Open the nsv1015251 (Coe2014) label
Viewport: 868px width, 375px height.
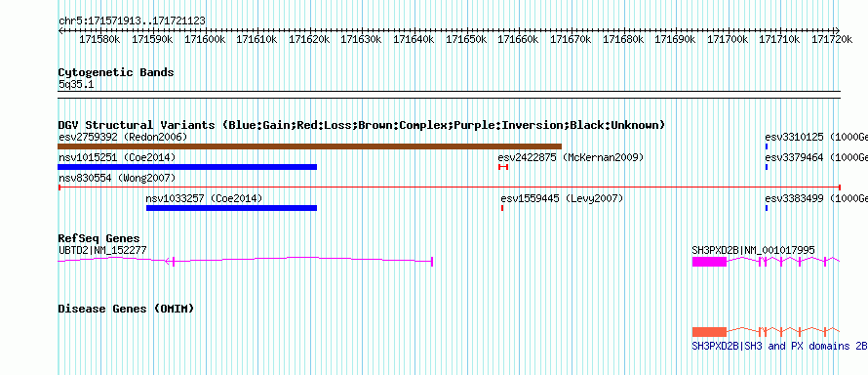117,158
